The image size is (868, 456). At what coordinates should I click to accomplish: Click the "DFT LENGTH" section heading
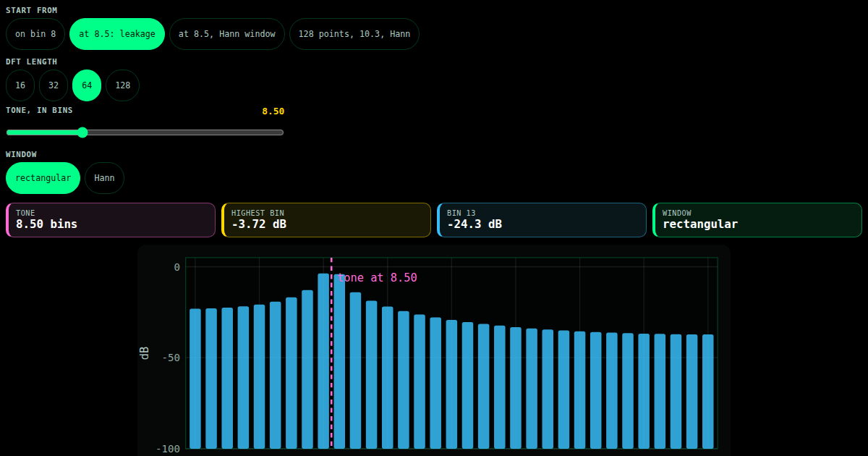[32, 62]
